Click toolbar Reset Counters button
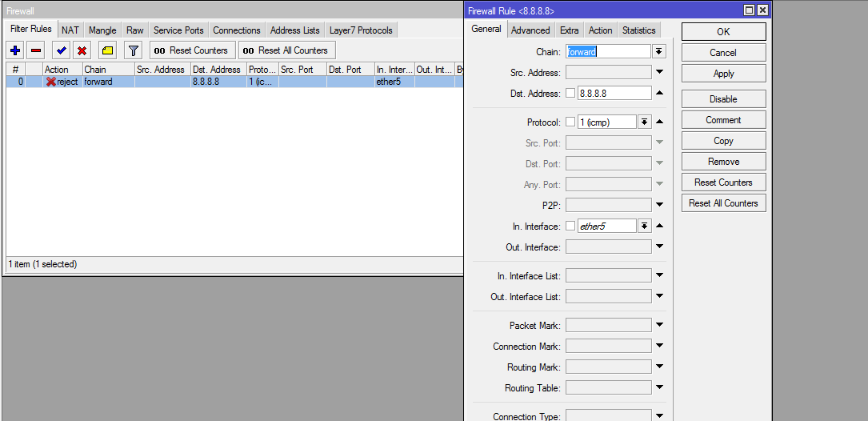The image size is (868, 421). tap(192, 50)
